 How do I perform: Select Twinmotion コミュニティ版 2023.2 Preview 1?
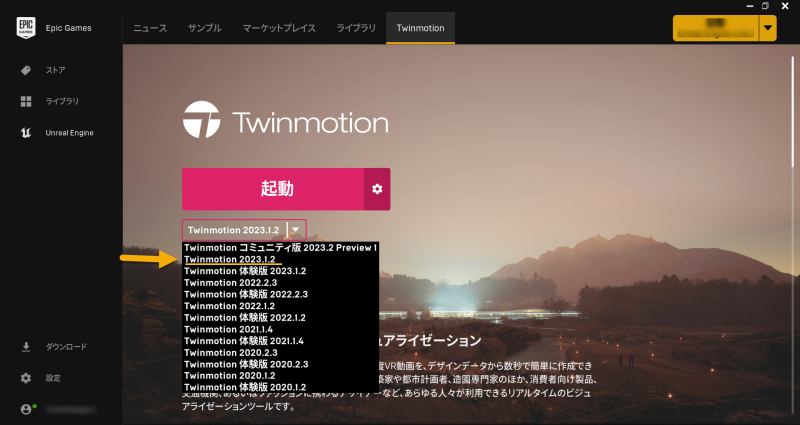281,248
